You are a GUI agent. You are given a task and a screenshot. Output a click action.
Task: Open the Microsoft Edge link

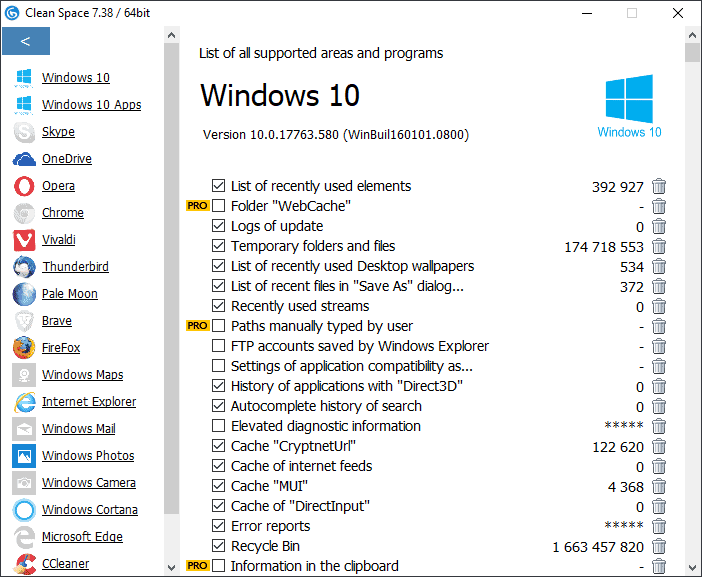[x=82, y=536]
